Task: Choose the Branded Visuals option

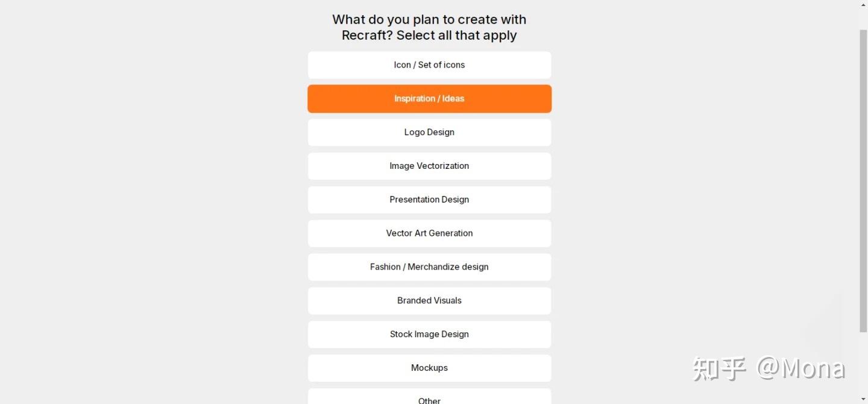Action: 429,301
